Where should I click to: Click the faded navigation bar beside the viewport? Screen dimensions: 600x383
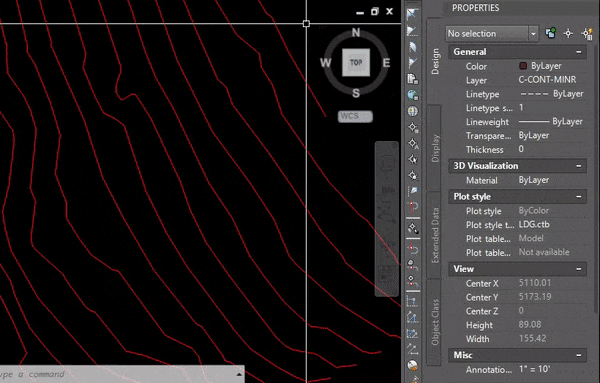coord(386,219)
